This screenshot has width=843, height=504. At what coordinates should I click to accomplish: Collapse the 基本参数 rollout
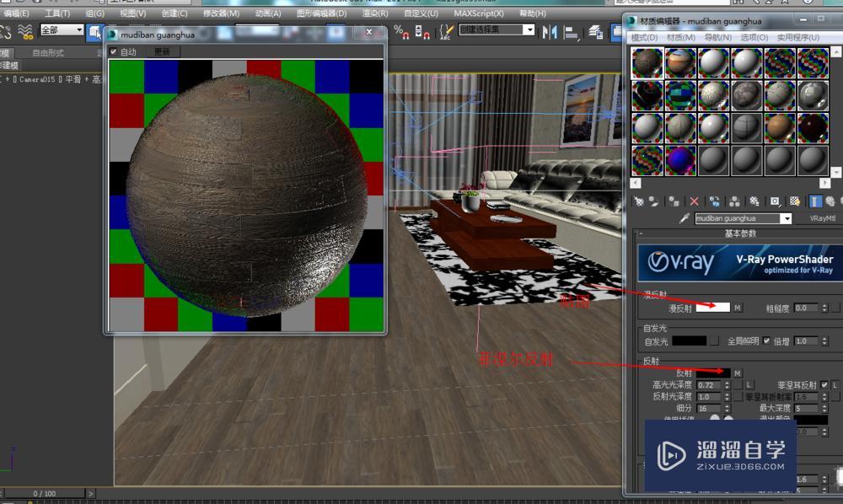coord(740,233)
